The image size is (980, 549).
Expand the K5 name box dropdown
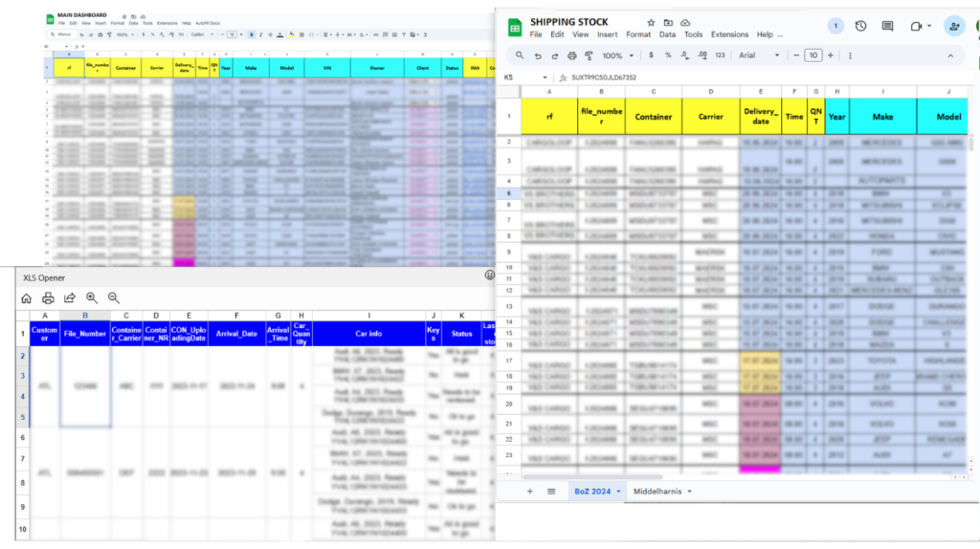(x=545, y=77)
